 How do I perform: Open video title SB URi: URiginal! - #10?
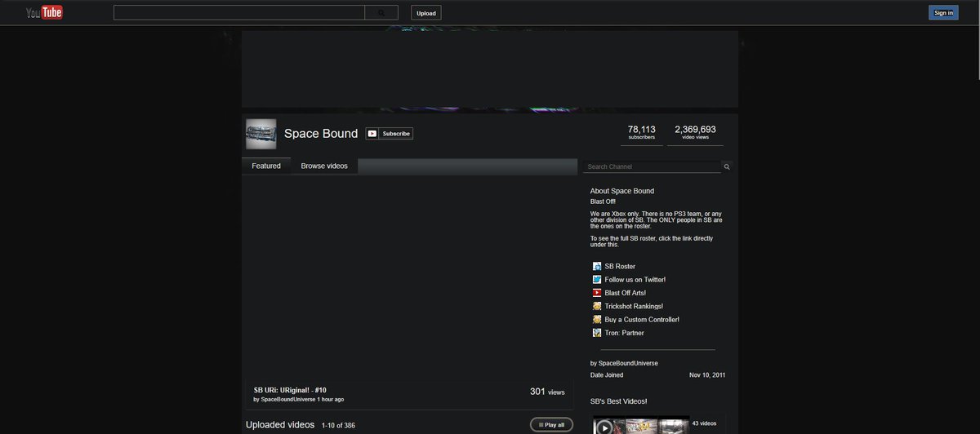tap(290, 390)
